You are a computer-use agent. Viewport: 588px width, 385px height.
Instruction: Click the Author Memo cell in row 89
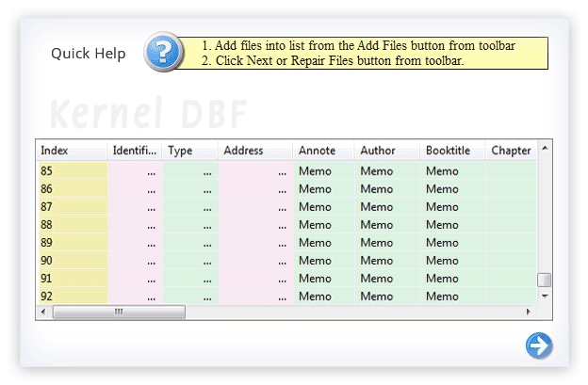pos(387,243)
